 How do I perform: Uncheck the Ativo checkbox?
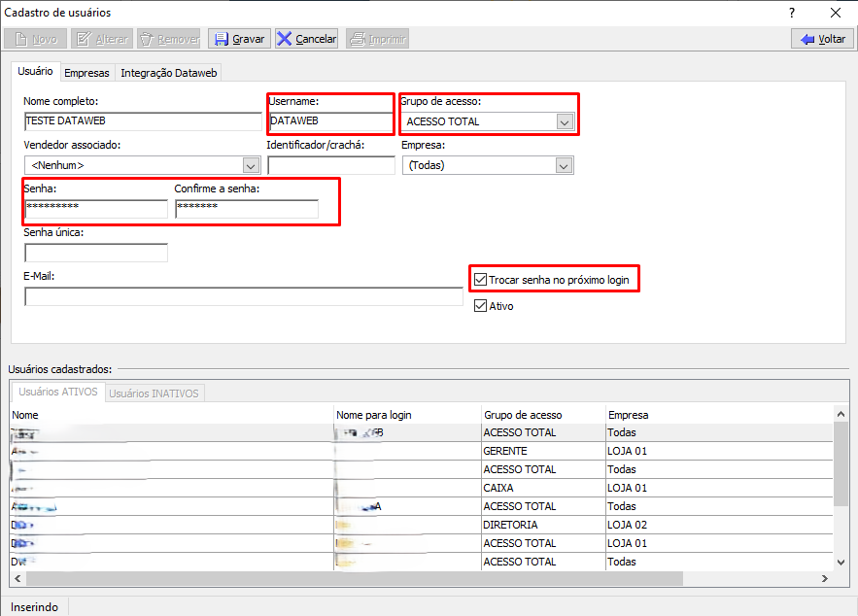point(480,306)
